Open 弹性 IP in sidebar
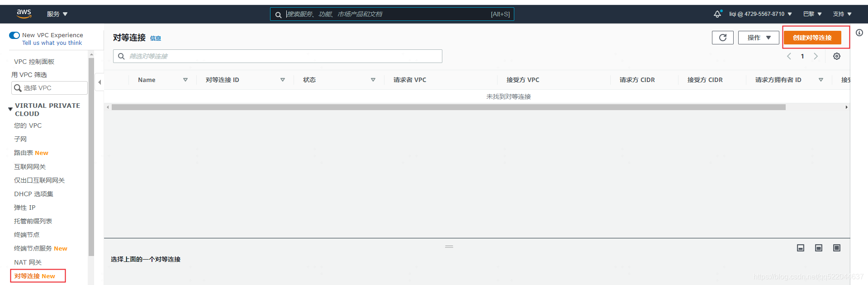This screenshot has height=285, width=868. tap(24, 208)
